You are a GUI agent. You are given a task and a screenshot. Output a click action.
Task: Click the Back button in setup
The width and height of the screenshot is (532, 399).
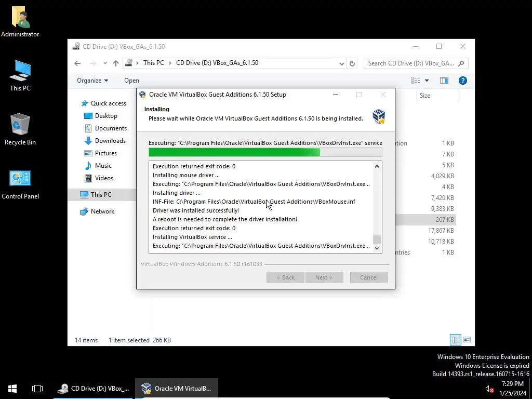click(285, 277)
